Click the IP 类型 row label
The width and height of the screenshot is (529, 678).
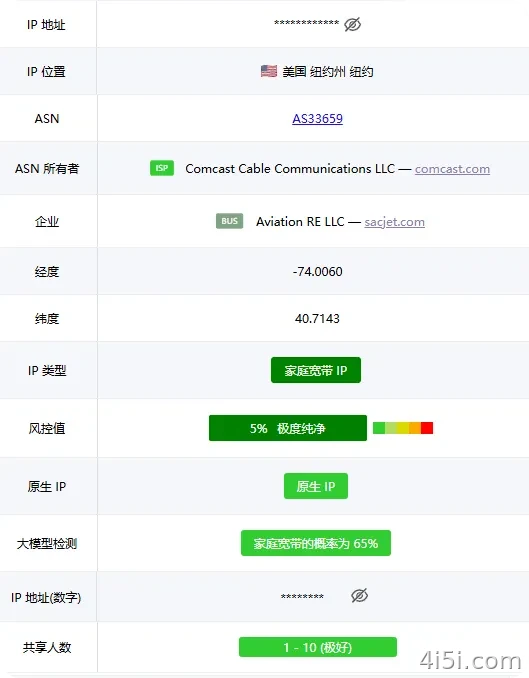47,371
